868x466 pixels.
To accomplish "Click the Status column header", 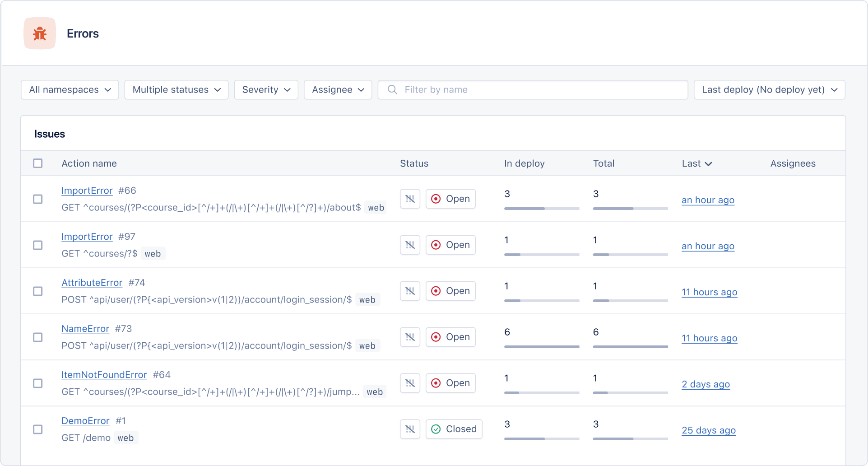I will click(x=414, y=163).
